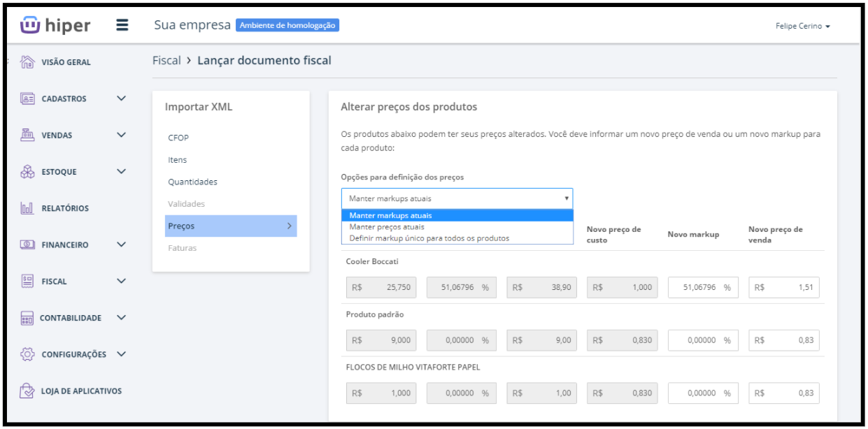Click the 'Novo preço de venda' column header
868x429 pixels.
point(776,235)
